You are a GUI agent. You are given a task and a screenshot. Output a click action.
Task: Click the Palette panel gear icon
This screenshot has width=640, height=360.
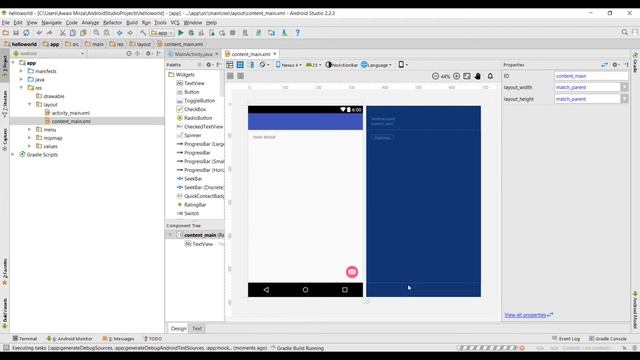209,64
